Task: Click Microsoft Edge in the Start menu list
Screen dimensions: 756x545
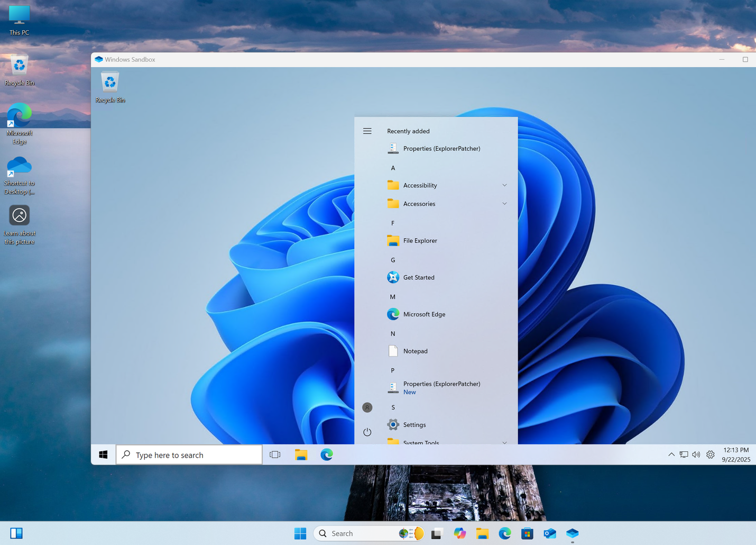Action: click(x=424, y=314)
